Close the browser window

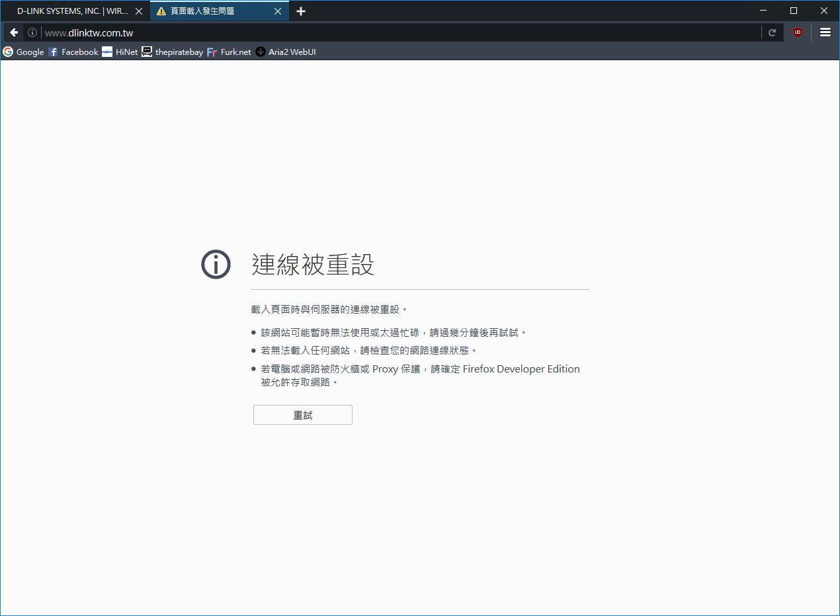pyautogui.click(x=824, y=11)
